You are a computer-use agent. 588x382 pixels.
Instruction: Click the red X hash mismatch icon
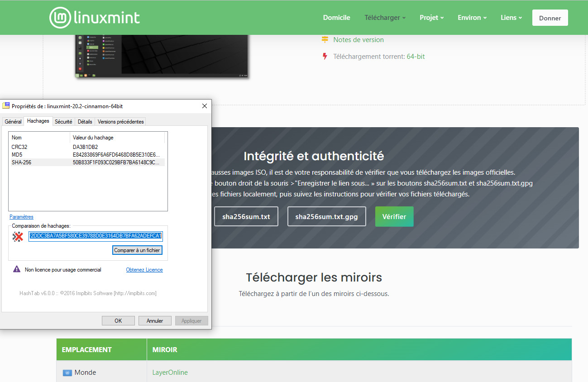(x=18, y=236)
